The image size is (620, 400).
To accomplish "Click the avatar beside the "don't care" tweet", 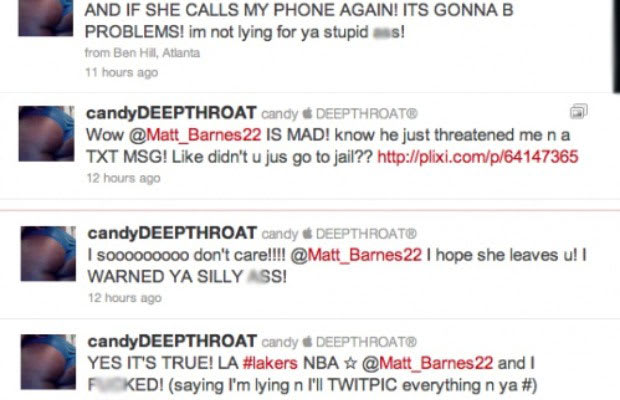I will coord(48,254).
